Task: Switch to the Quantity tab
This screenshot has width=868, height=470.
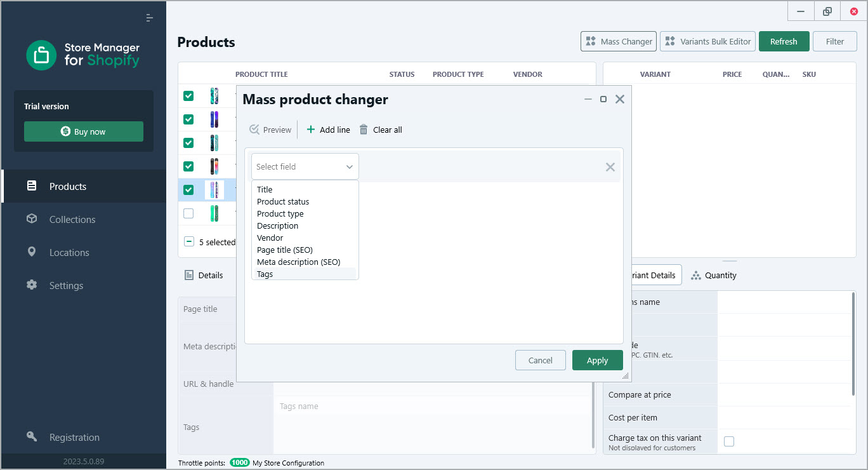Action: [714, 275]
